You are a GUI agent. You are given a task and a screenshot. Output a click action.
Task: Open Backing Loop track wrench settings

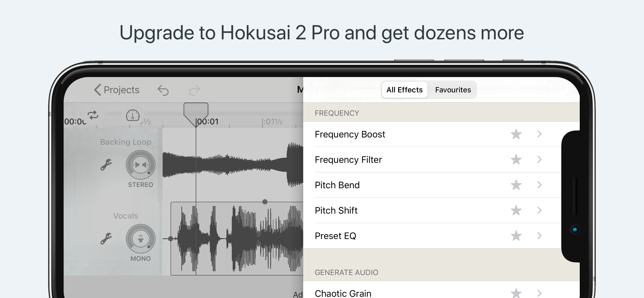point(106,165)
